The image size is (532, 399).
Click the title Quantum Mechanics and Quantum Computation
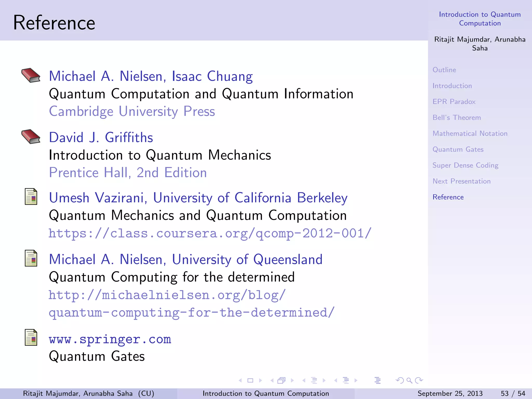pyautogui.click(x=198, y=216)
